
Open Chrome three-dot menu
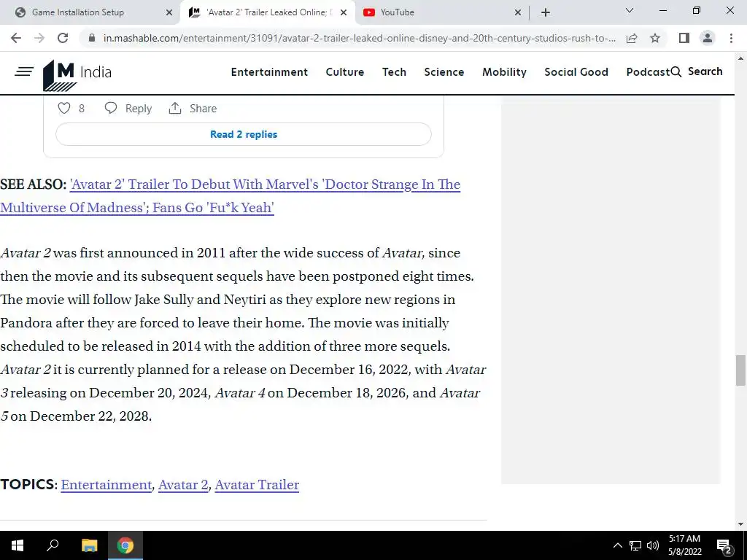coord(731,38)
